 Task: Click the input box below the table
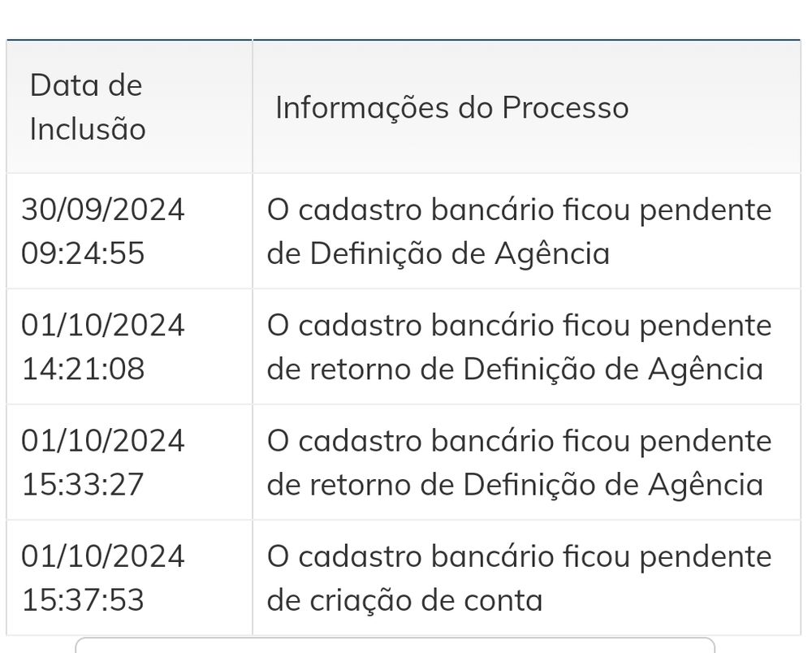click(x=395, y=646)
